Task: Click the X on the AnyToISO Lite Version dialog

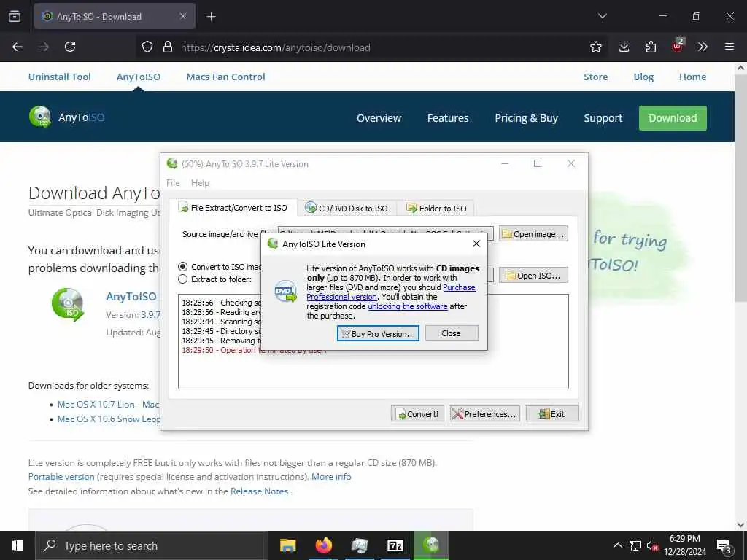Action: point(476,244)
